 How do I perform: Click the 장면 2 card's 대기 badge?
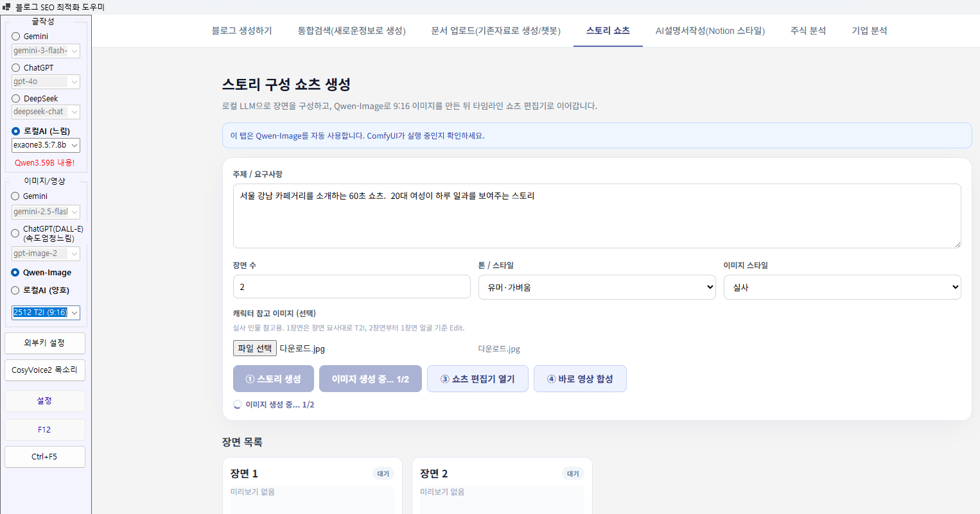[573, 474]
